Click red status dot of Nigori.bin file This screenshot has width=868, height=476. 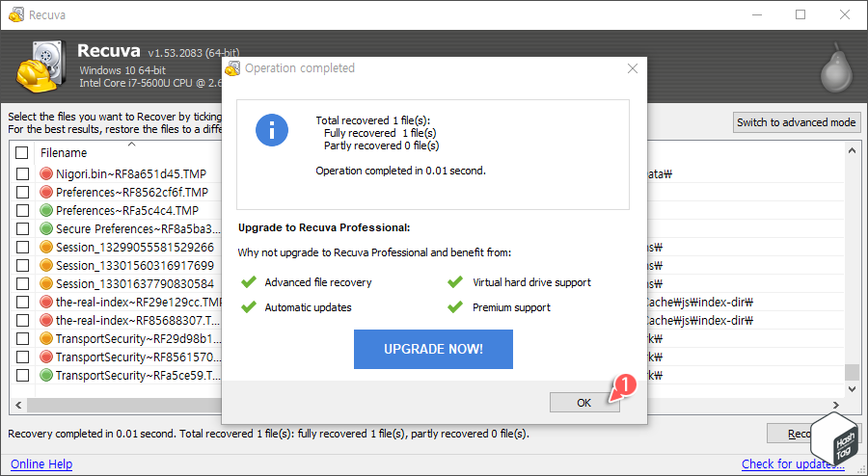pos(46,174)
